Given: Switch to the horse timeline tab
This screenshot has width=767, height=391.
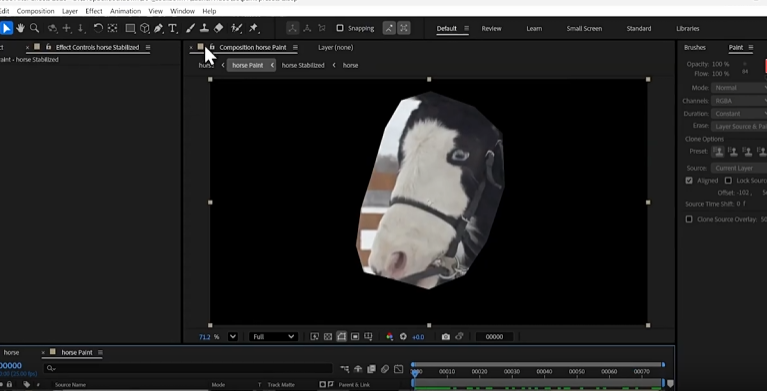Looking at the screenshot, I should [11, 352].
